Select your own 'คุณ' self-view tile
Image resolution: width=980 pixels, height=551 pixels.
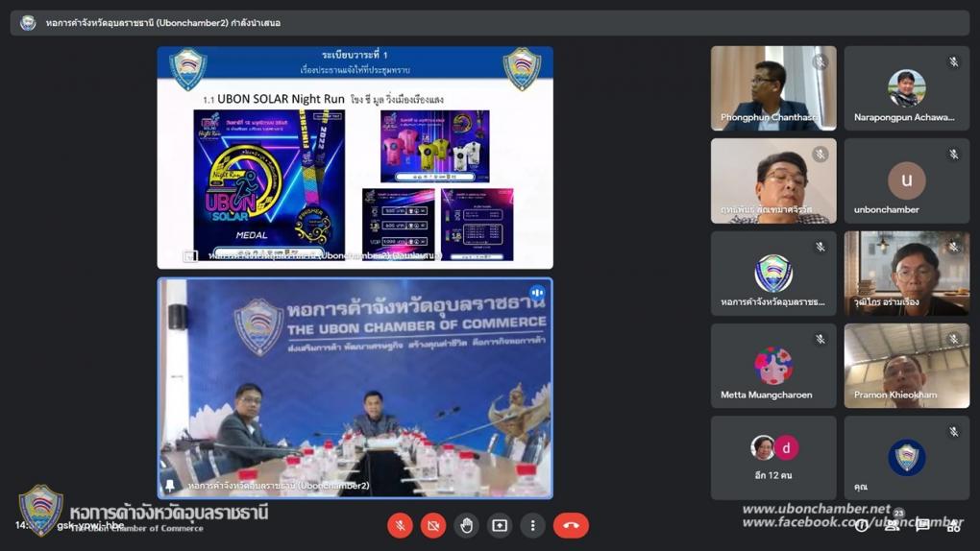(907, 458)
